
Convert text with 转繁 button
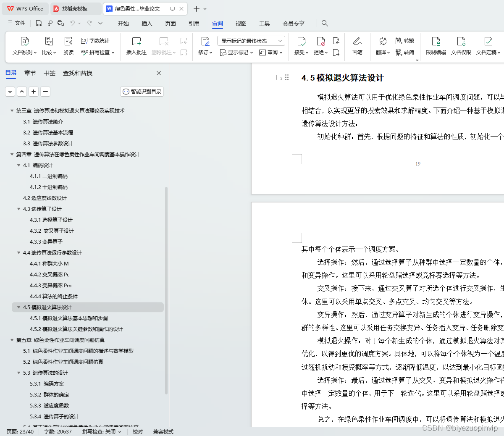click(405, 41)
